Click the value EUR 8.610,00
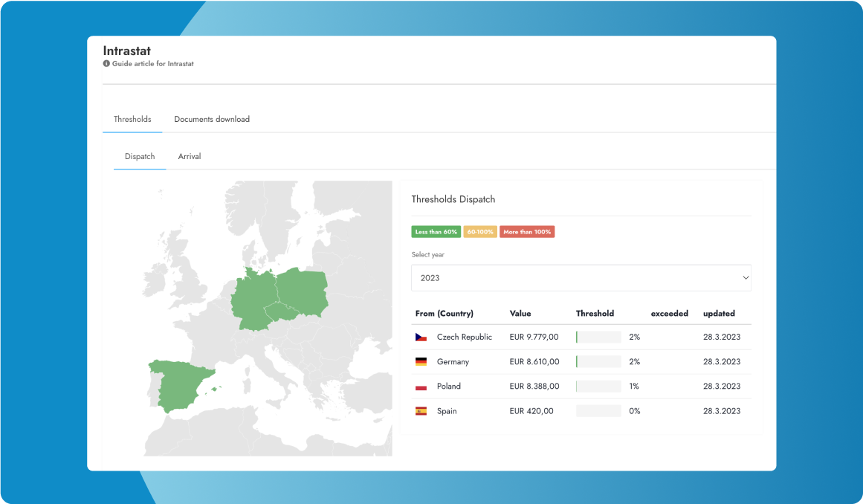The width and height of the screenshot is (863, 504). click(534, 362)
